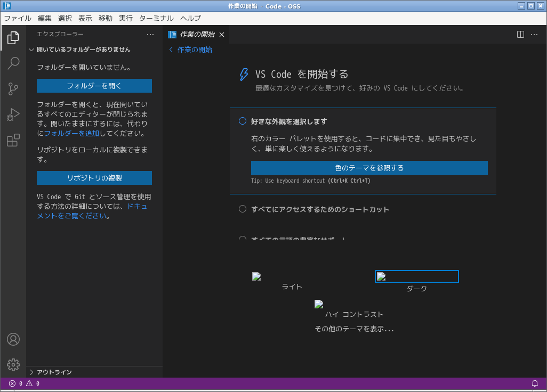Image resolution: width=547 pixels, height=392 pixels.
Task: Open the Source Control view icon
Action: (13, 89)
